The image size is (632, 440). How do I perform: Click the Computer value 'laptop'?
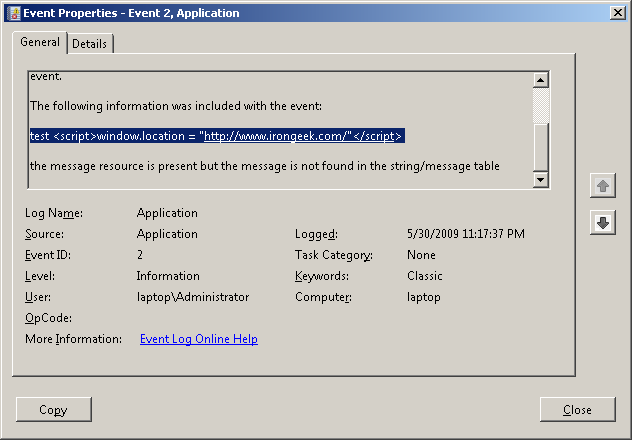(x=424, y=297)
